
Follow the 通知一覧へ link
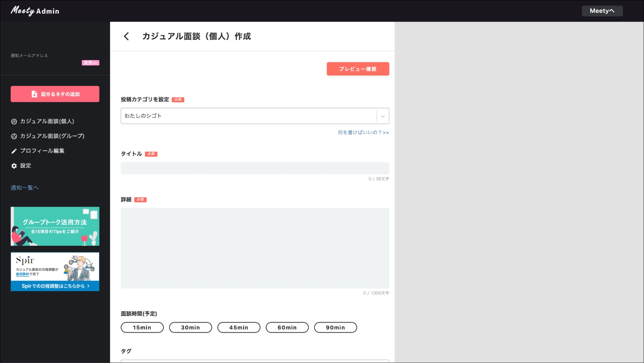pos(24,187)
